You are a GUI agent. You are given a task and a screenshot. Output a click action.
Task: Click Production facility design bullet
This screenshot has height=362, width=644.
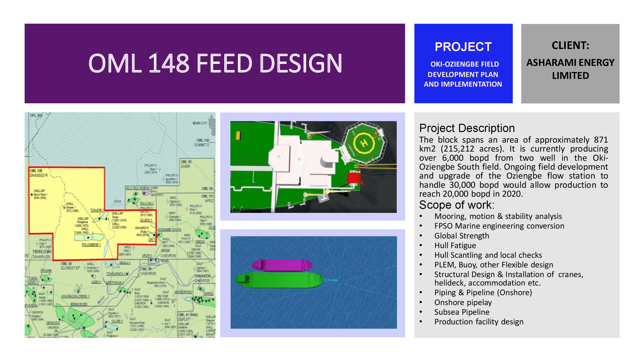[479, 322]
